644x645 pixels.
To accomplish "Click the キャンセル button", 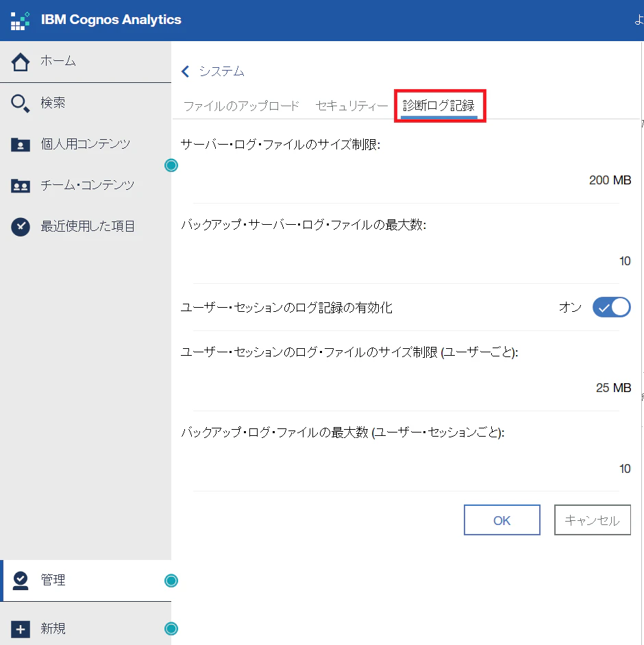I will click(x=592, y=520).
